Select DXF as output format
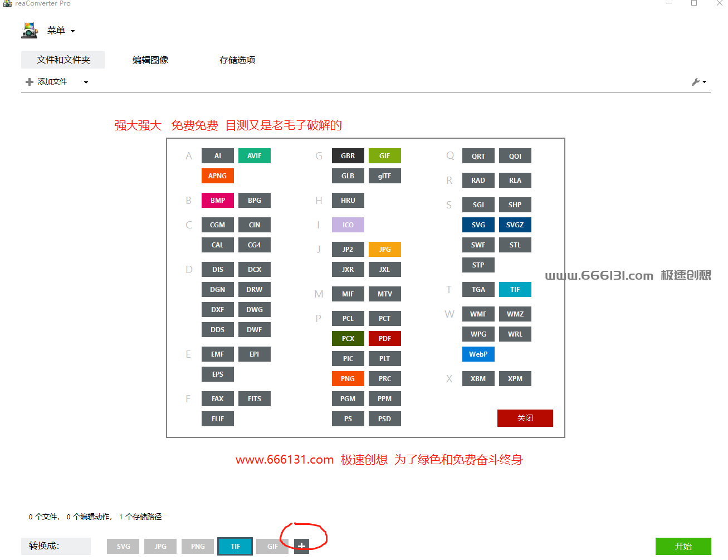The image size is (728, 560). (x=218, y=310)
